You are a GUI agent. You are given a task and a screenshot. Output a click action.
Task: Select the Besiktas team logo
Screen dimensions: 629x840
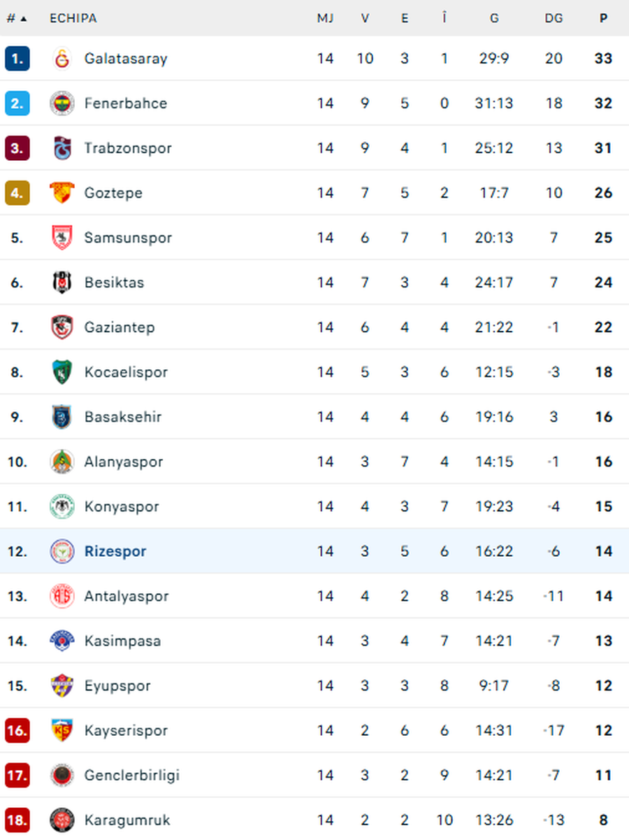pyautogui.click(x=62, y=283)
